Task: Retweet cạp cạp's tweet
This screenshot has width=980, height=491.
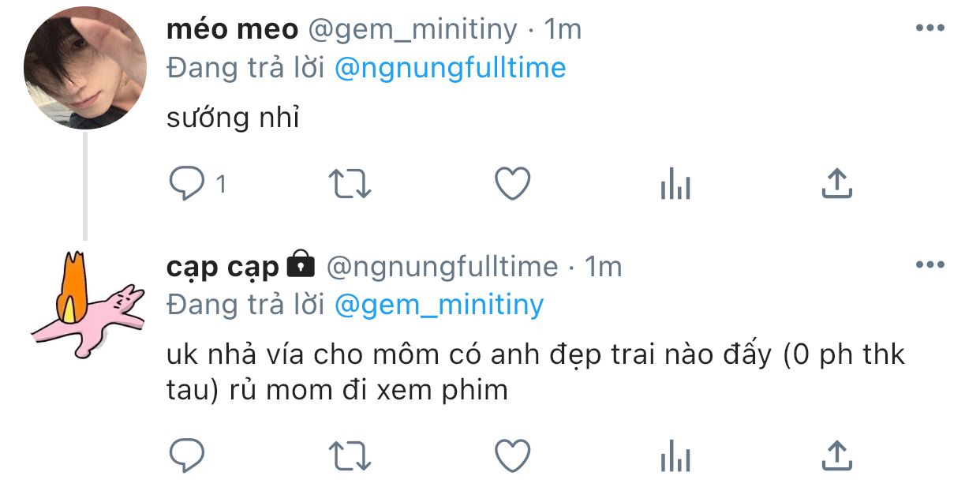Action: [x=350, y=455]
